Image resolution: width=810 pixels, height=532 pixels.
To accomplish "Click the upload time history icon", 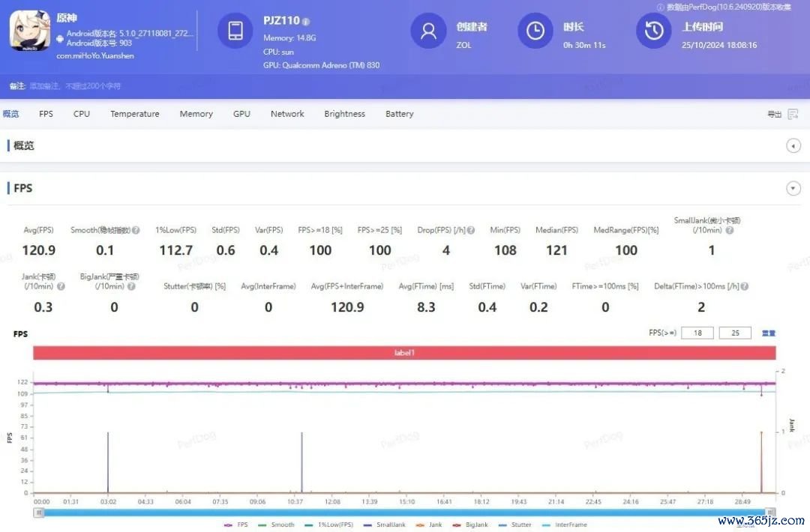I will point(653,31).
